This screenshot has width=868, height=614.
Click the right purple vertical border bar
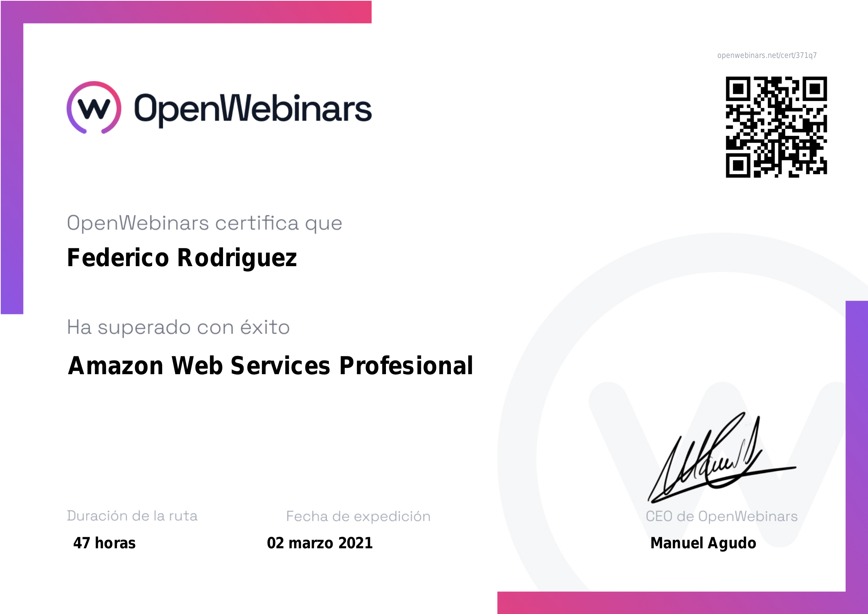tap(856, 446)
